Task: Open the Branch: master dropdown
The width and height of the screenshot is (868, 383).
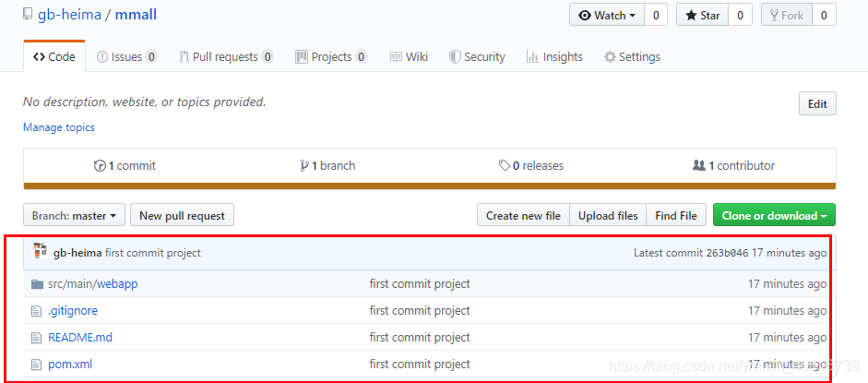Action: coord(74,215)
